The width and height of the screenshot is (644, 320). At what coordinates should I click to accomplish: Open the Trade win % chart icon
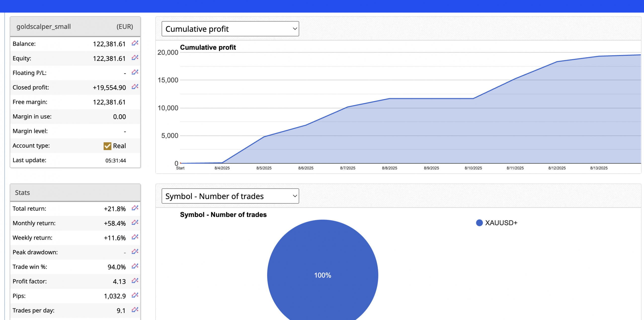[x=135, y=266]
